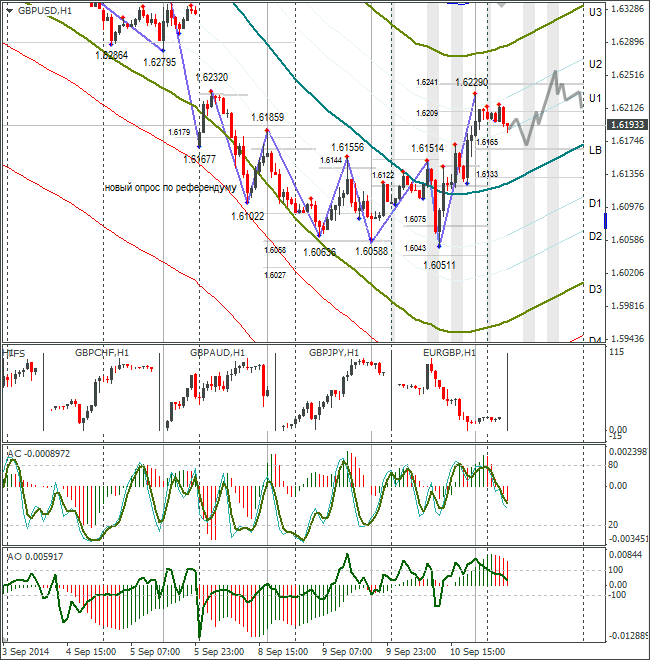650x660 pixels.
Task: Click the 1.6075 level label
Action: tap(415, 219)
